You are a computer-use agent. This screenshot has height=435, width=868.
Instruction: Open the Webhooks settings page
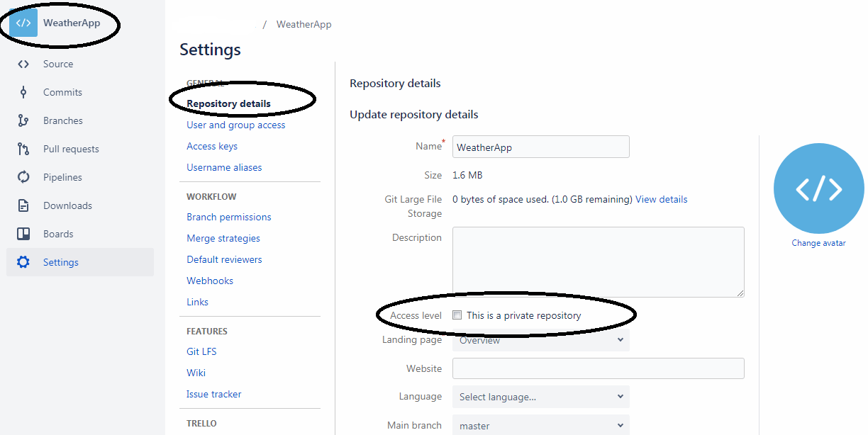[209, 281]
